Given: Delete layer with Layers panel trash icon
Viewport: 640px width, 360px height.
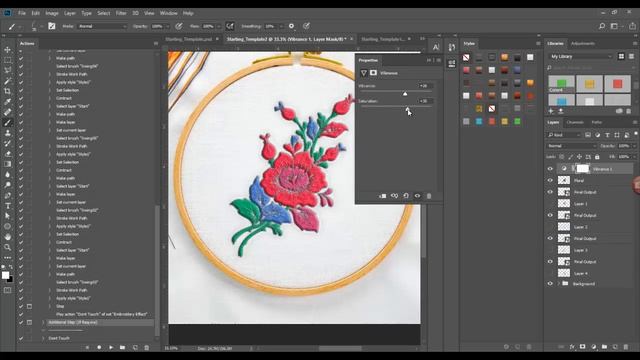Looking at the screenshot, I should (x=626, y=347).
